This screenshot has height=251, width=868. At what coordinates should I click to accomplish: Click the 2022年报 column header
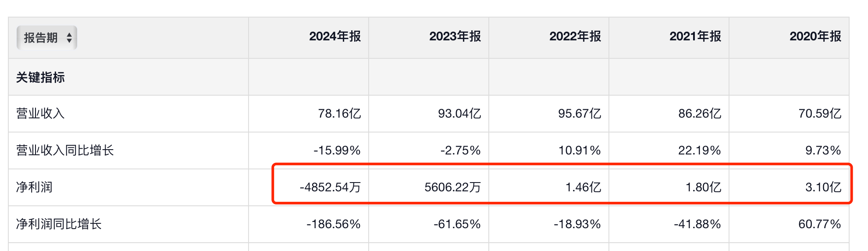tap(575, 36)
